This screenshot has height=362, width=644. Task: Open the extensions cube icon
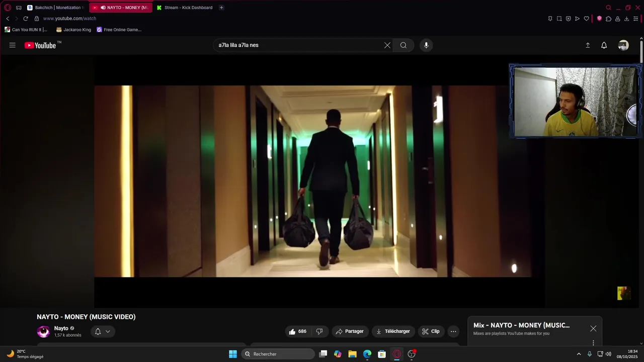point(608,19)
